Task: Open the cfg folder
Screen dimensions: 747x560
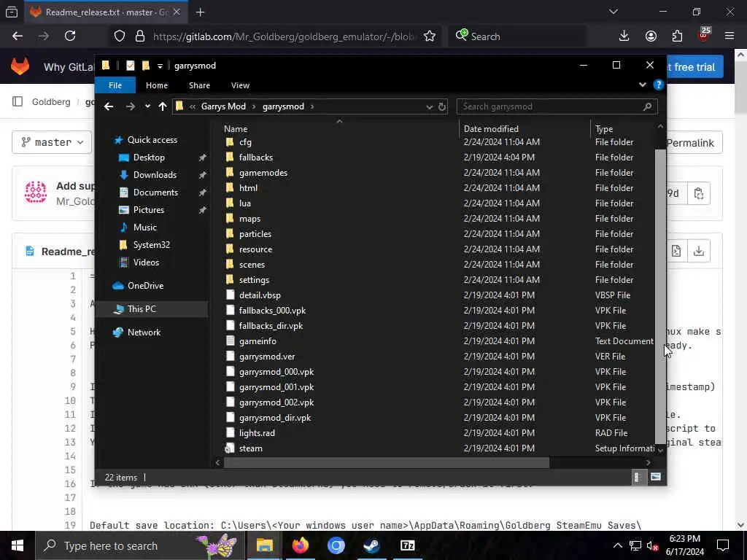Action: pyautogui.click(x=245, y=142)
